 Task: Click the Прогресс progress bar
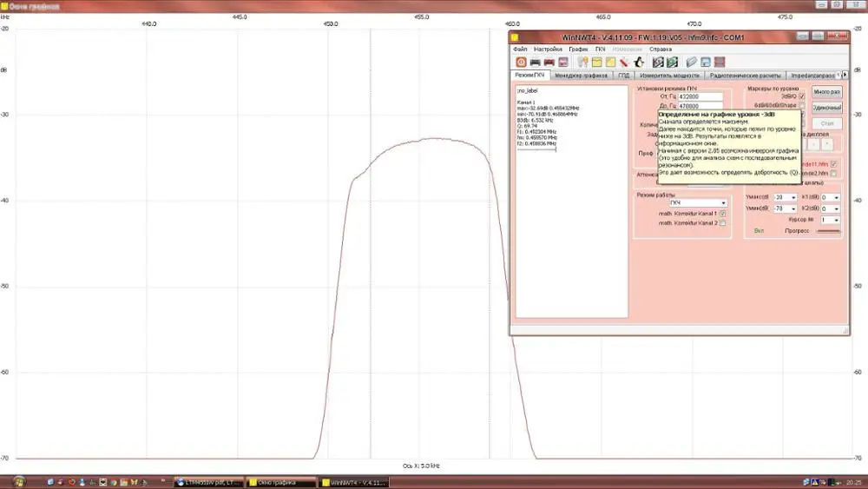coord(827,232)
